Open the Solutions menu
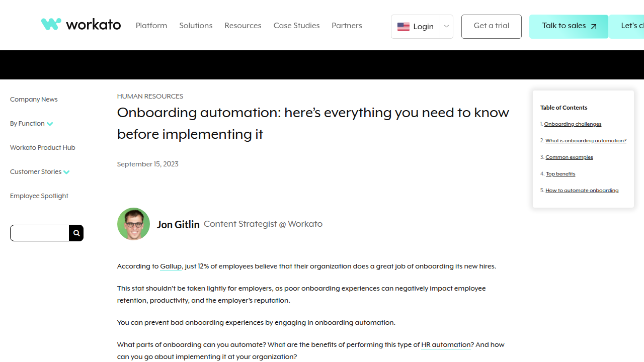 [x=196, y=26]
